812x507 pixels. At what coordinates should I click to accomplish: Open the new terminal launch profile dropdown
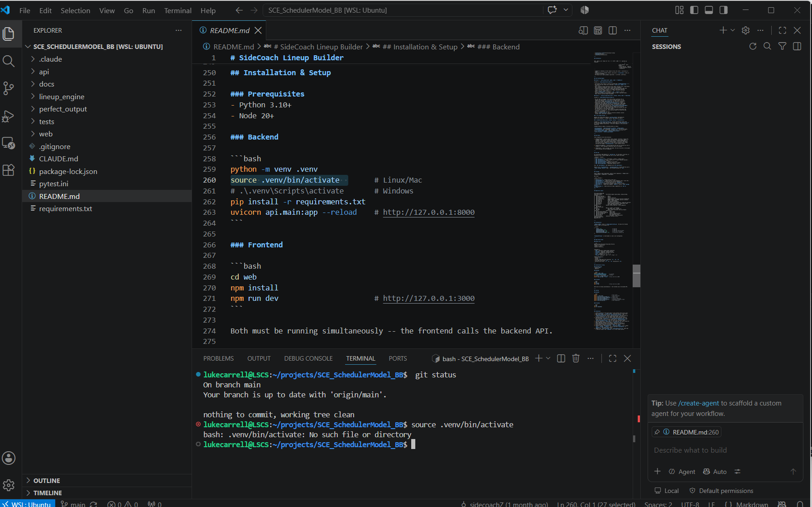[x=548, y=358]
